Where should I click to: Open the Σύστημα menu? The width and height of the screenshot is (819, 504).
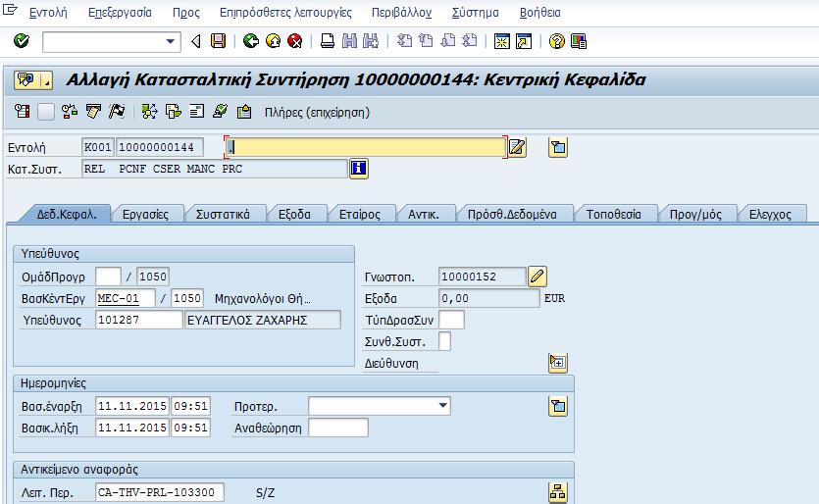click(x=475, y=12)
